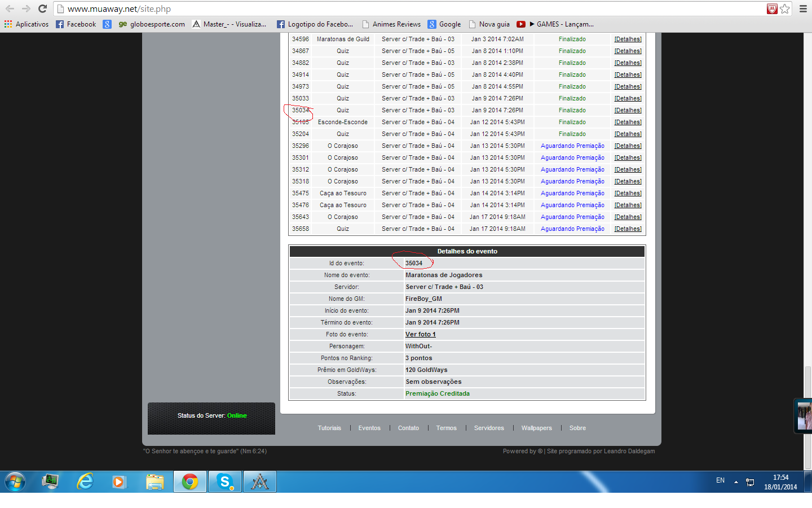Open the EN language selector
Image resolution: width=812 pixels, height=508 pixels.
pos(720,480)
